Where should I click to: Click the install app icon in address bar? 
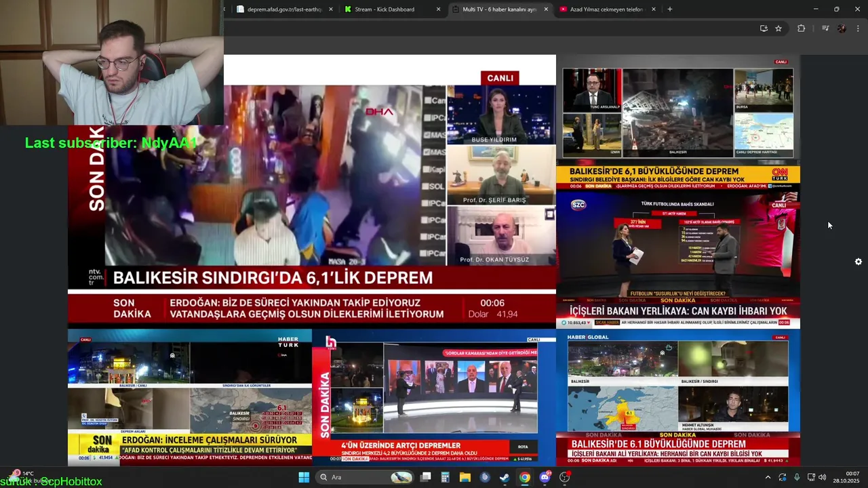tap(764, 28)
